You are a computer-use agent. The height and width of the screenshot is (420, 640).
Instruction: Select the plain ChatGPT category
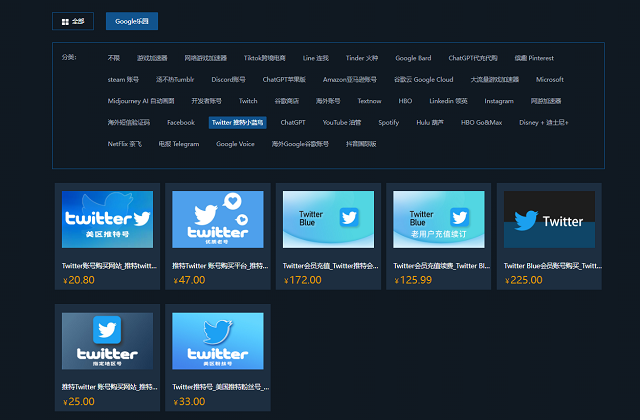pyautogui.click(x=293, y=122)
